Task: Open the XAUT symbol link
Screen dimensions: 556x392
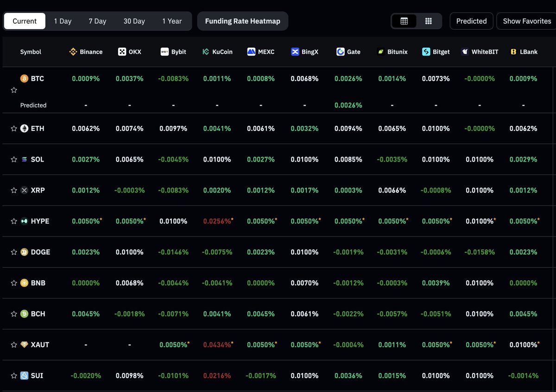Action: pyautogui.click(x=40, y=345)
